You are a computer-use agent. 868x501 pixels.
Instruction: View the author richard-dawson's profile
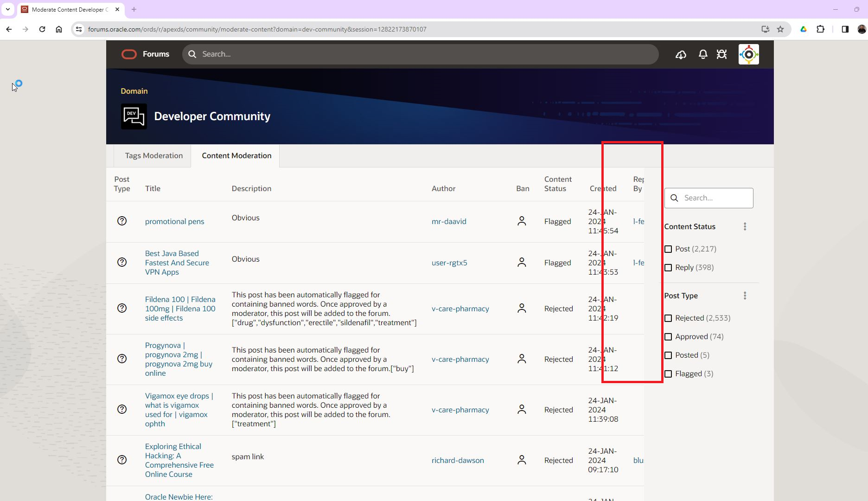pyautogui.click(x=458, y=460)
